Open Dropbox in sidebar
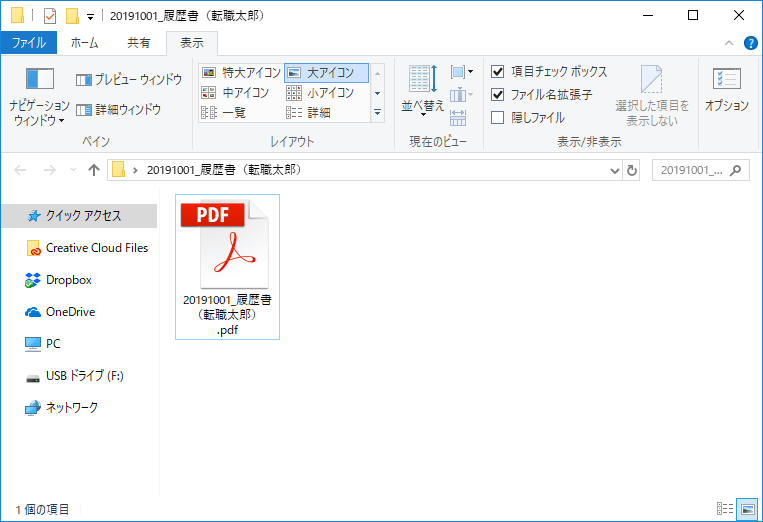Screen dimensions: 763x522 click(59, 280)
